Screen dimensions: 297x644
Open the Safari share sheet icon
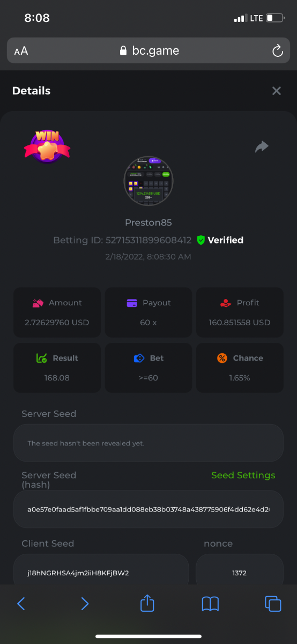click(x=147, y=603)
